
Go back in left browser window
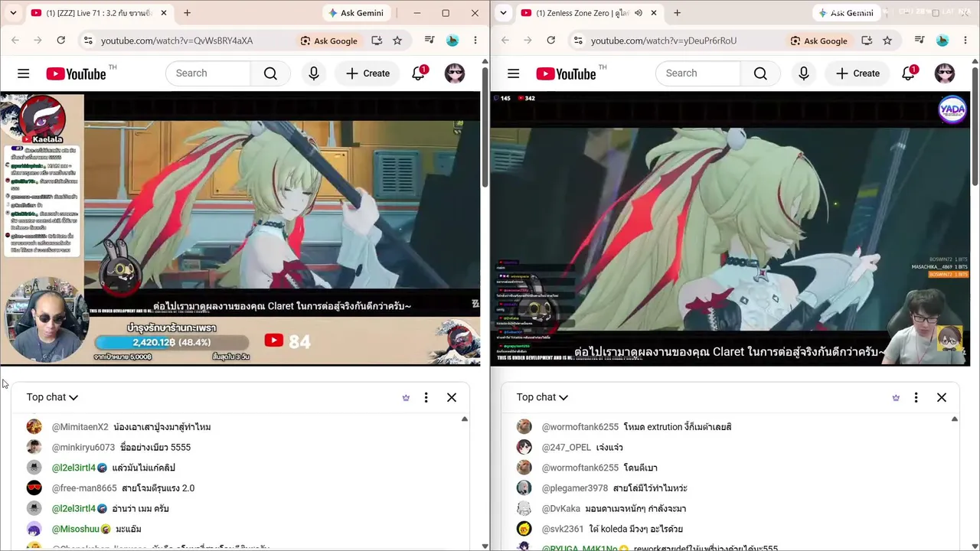15,41
